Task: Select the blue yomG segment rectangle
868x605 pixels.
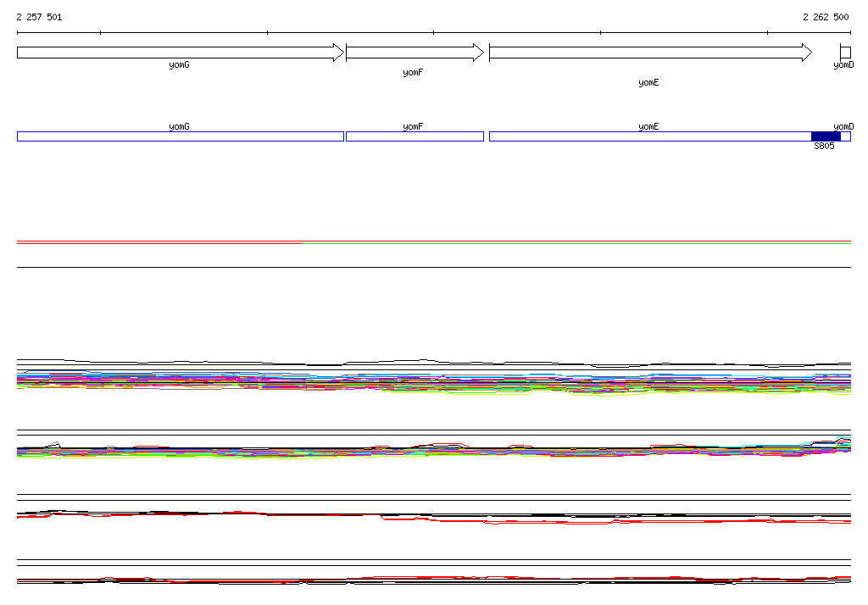Action: (x=181, y=136)
